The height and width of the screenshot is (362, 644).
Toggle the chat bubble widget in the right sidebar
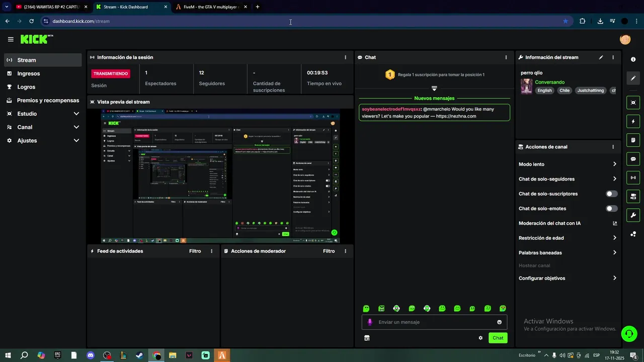click(x=633, y=159)
